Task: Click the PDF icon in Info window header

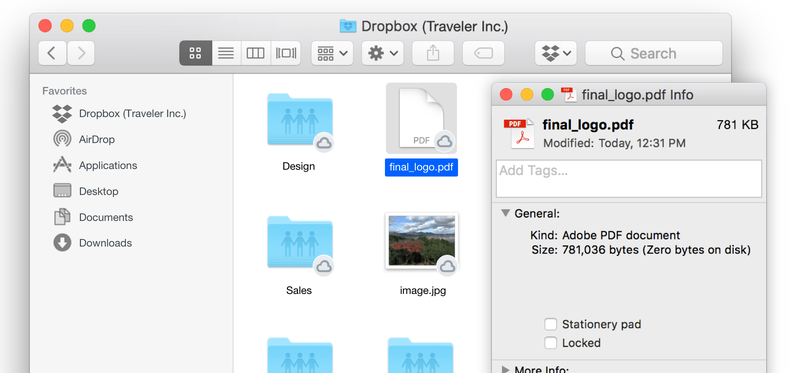Action: point(519,134)
